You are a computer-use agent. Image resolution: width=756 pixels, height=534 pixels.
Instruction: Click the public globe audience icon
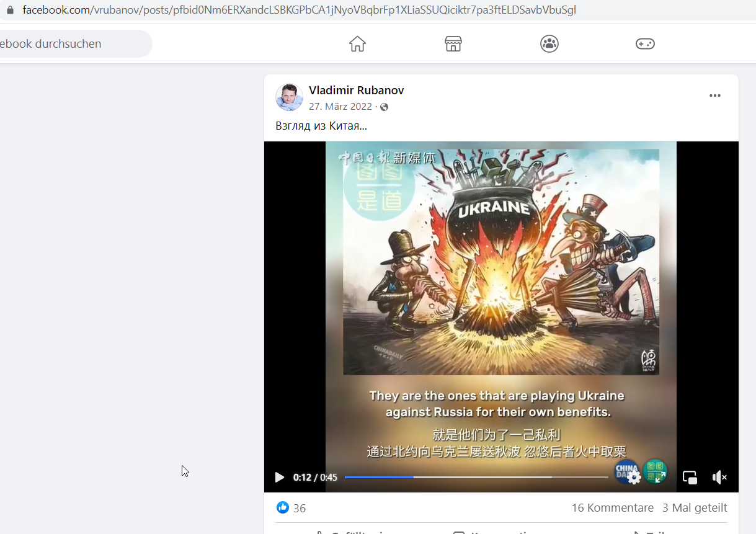384,107
